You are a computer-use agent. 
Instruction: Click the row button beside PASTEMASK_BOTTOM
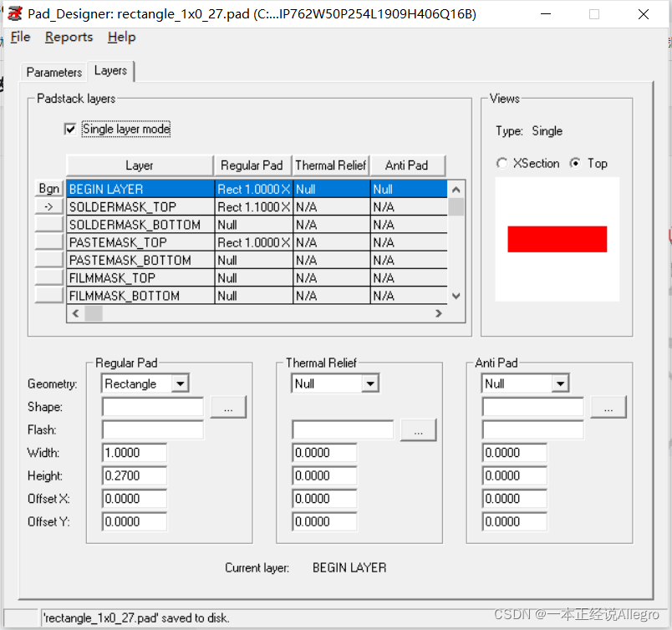coord(48,260)
